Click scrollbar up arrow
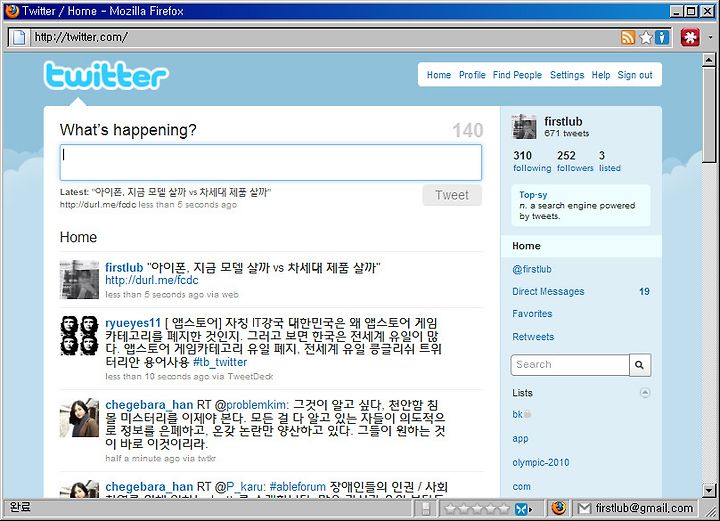 tap(709, 60)
